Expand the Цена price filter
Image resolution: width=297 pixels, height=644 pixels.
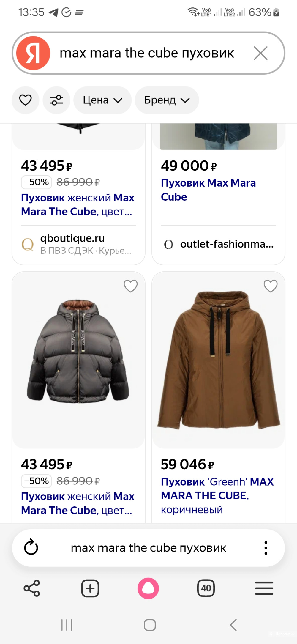[102, 100]
